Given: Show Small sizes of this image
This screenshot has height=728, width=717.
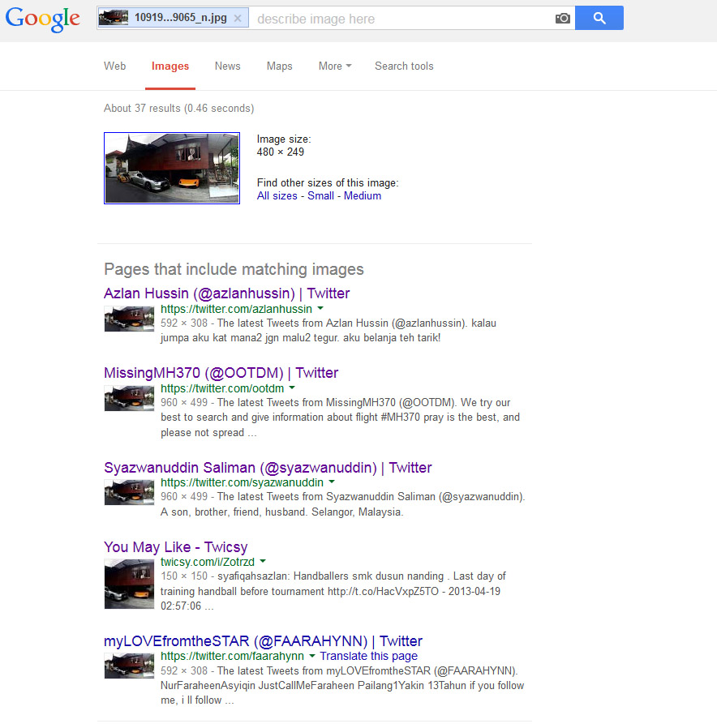Looking at the screenshot, I should pyautogui.click(x=320, y=196).
